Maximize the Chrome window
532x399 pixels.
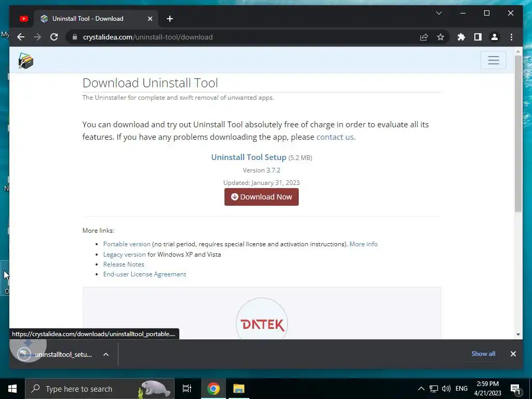tap(486, 13)
